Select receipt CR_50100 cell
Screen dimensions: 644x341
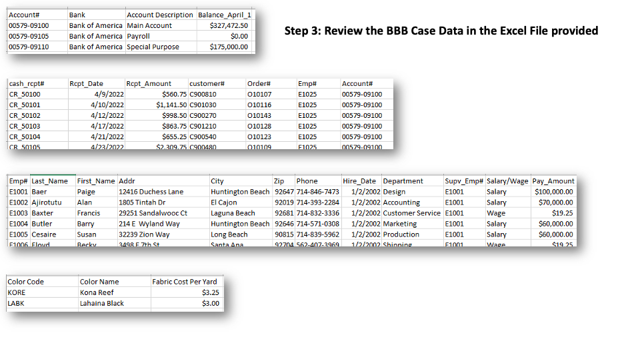click(25, 94)
